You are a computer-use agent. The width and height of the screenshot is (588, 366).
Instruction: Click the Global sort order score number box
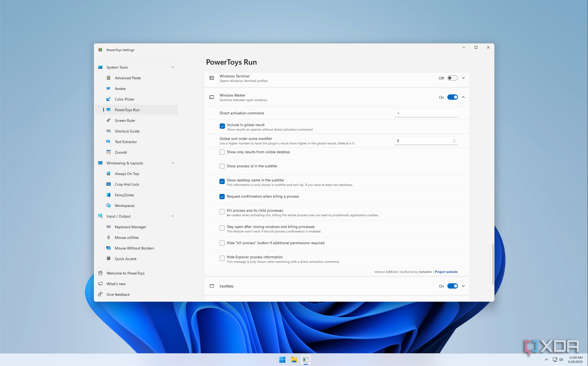[x=426, y=141]
